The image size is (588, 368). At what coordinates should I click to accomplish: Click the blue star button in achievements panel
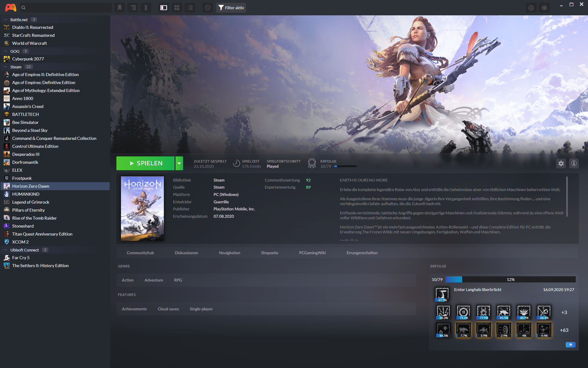[x=571, y=345]
